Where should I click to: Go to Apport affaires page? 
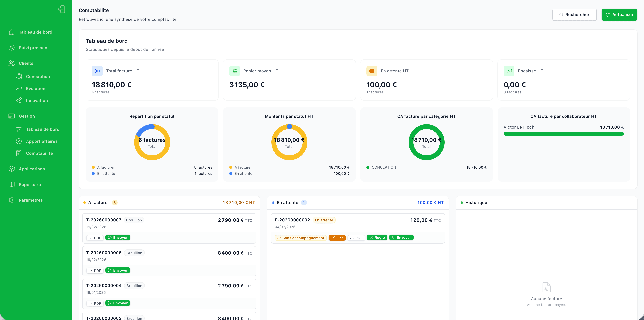(x=42, y=141)
